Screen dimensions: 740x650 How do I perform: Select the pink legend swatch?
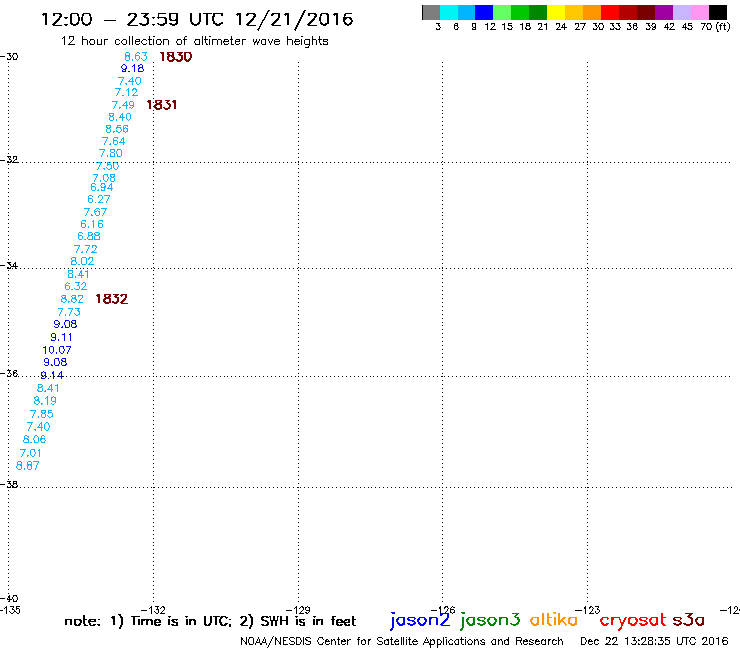(700, 12)
